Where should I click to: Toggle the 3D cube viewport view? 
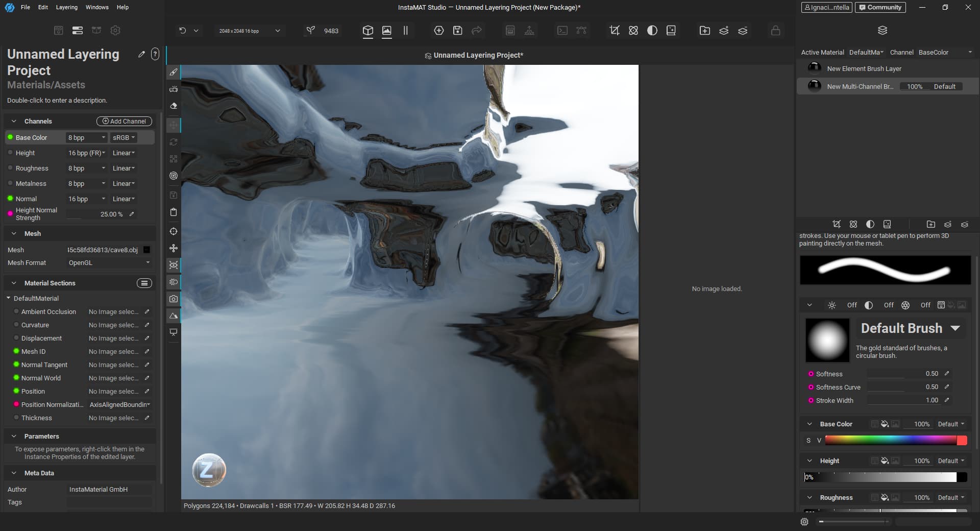[367, 31]
